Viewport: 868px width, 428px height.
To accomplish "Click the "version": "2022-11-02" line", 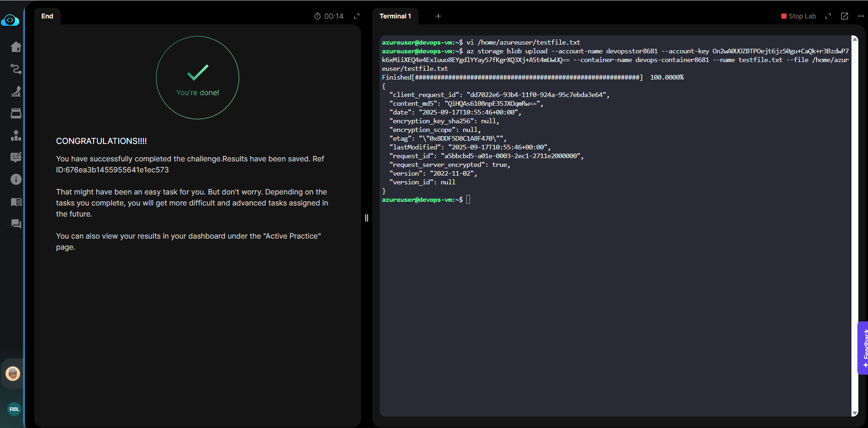I will click(x=433, y=173).
